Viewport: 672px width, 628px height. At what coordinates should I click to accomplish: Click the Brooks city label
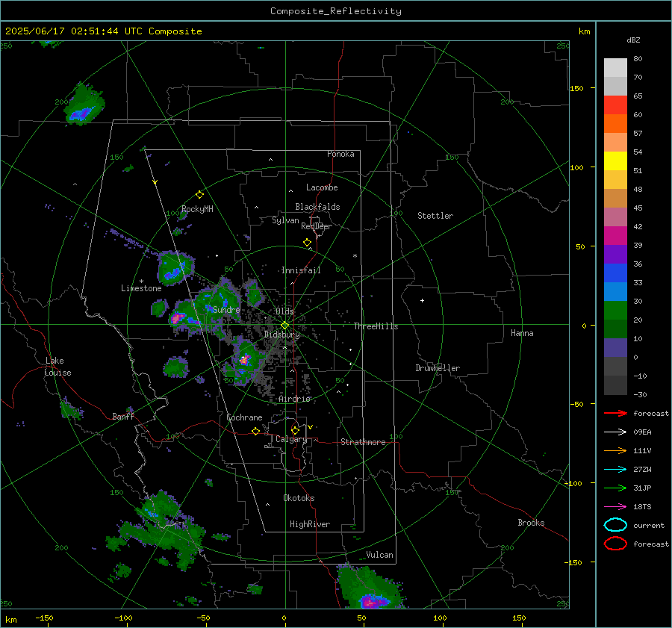point(531,523)
